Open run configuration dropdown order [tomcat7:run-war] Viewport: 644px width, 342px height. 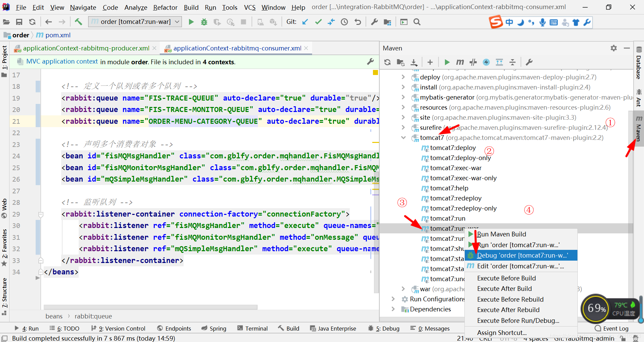135,22
